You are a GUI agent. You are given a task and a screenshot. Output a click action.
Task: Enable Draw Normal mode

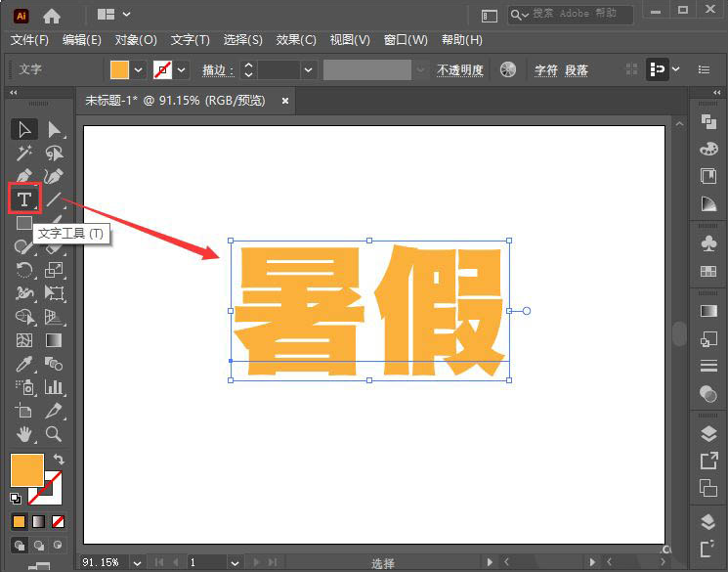pyautogui.click(x=20, y=545)
